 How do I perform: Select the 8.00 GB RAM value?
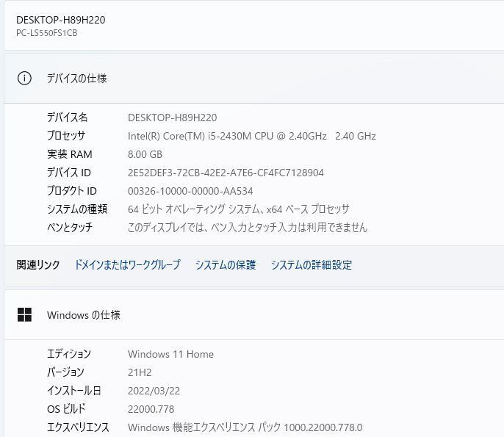pyautogui.click(x=145, y=154)
